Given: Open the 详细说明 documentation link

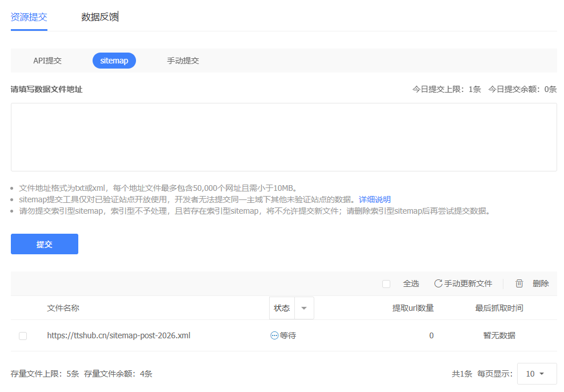Looking at the screenshot, I should 374,199.
